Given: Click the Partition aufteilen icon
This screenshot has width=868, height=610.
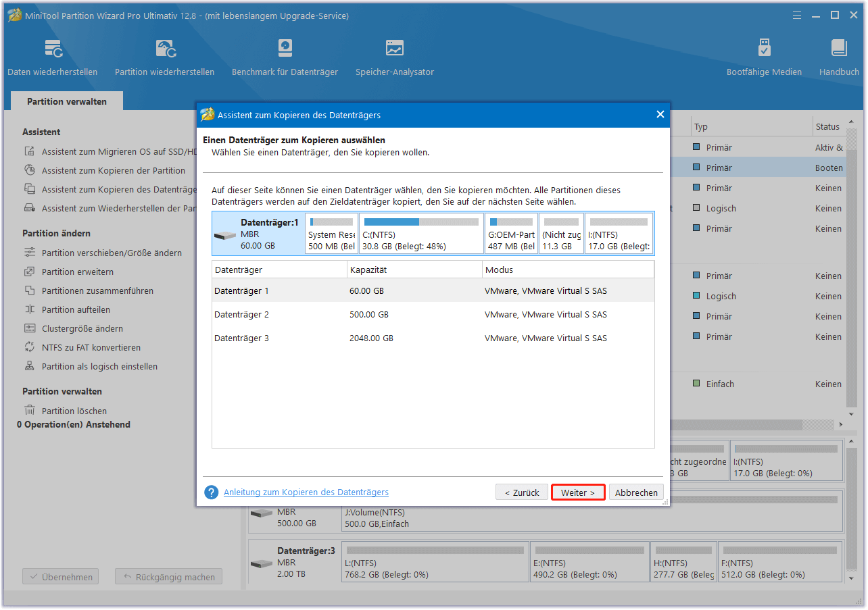Looking at the screenshot, I should click(30, 309).
